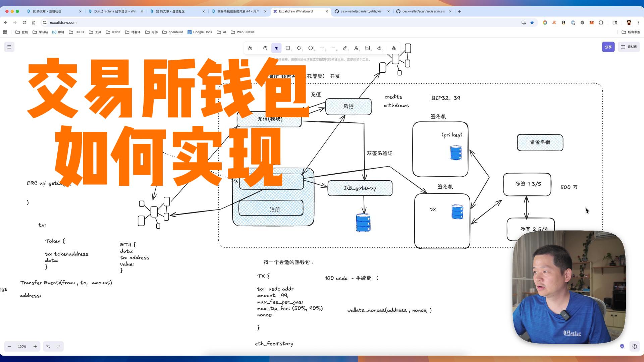Zoom out with the minus button
This screenshot has height=362, width=644.
tap(9, 346)
